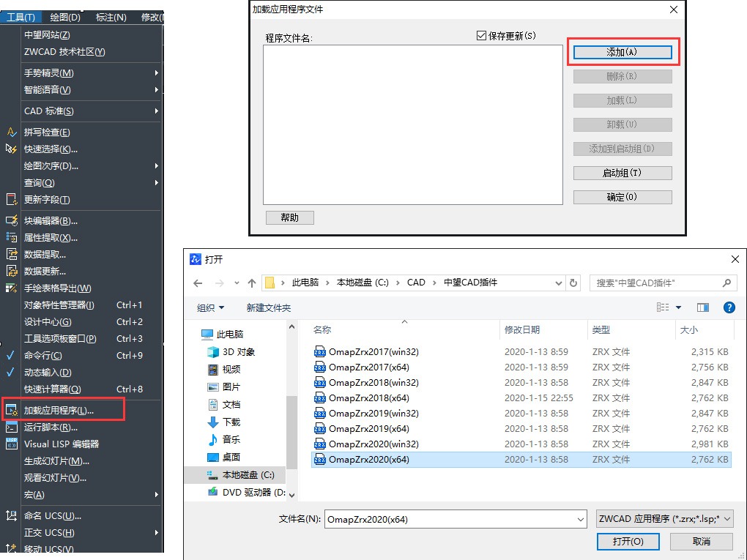Open the ZWCAD 应用程序 file type dropdown
The height and width of the screenshot is (560, 747).
[x=665, y=519]
